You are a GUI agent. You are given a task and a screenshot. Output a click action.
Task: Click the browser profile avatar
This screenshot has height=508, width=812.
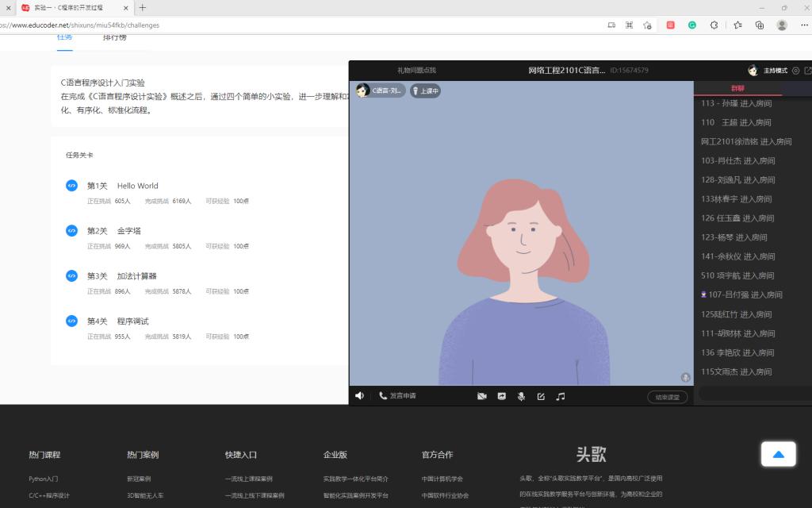[x=782, y=25]
